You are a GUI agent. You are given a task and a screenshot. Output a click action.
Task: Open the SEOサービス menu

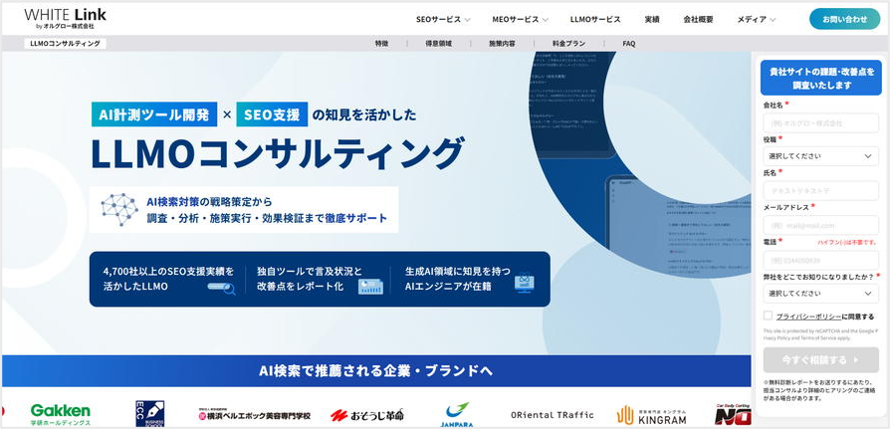coord(443,19)
